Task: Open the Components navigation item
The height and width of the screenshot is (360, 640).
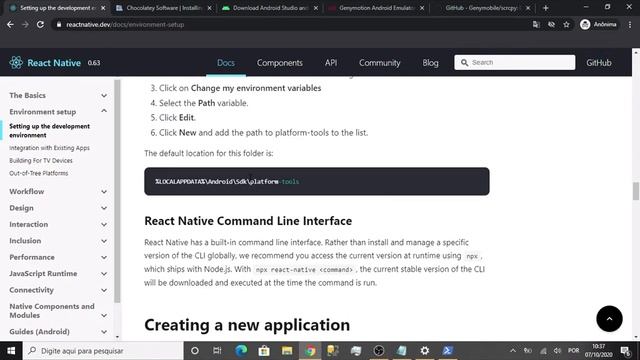Action: pyautogui.click(x=280, y=62)
